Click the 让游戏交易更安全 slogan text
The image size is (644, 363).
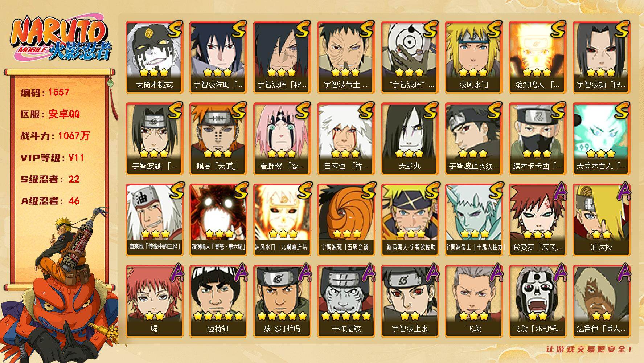click(x=590, y=349)
